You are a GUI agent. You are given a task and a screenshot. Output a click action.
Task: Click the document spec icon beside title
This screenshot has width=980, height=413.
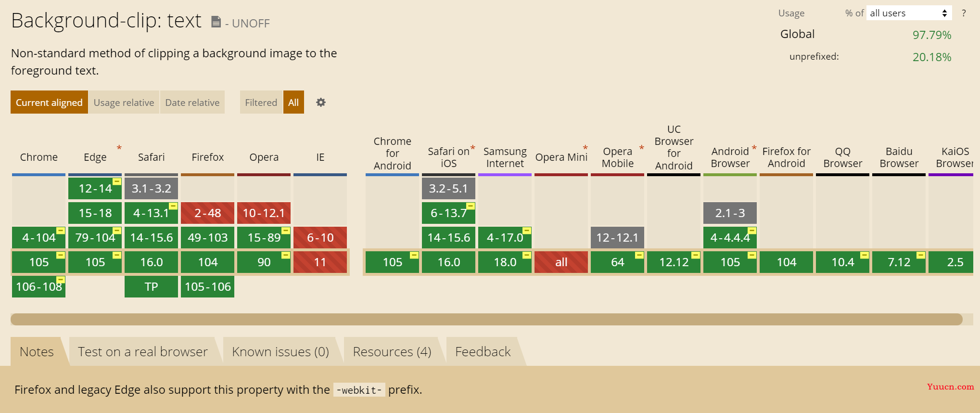click(x=216, y=22)
